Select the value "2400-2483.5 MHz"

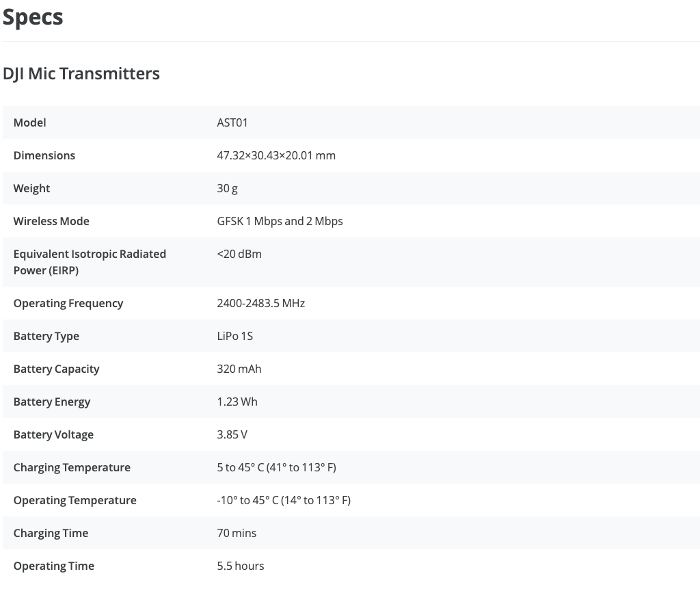coord(260,304)
